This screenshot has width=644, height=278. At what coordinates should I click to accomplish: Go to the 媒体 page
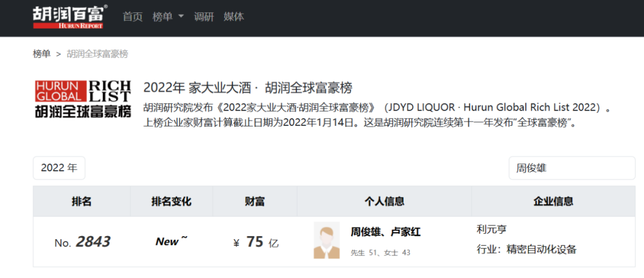point(234,17)
